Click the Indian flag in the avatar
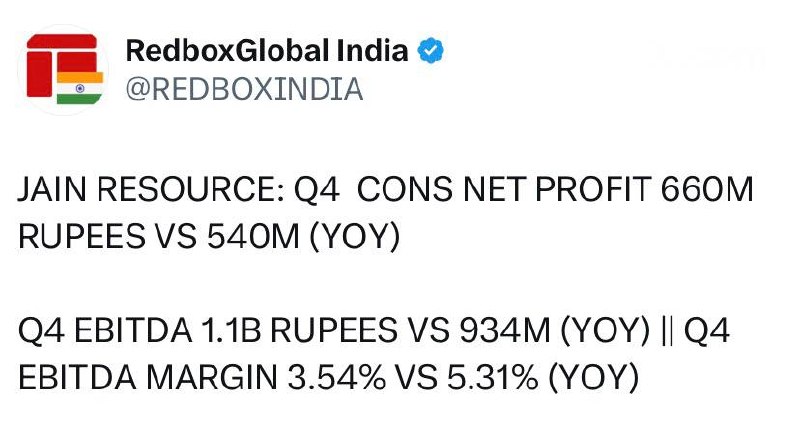800x430 pixels. point(80,88)
